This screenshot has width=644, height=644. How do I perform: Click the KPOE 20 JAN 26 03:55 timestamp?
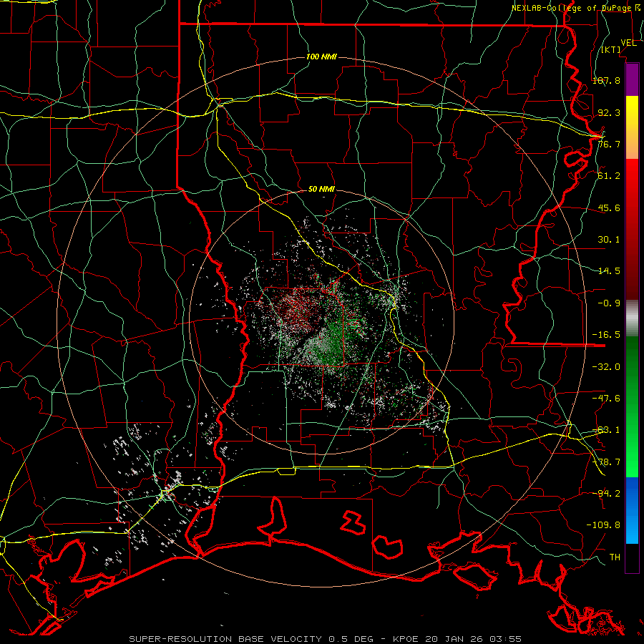tap(457, 639)
